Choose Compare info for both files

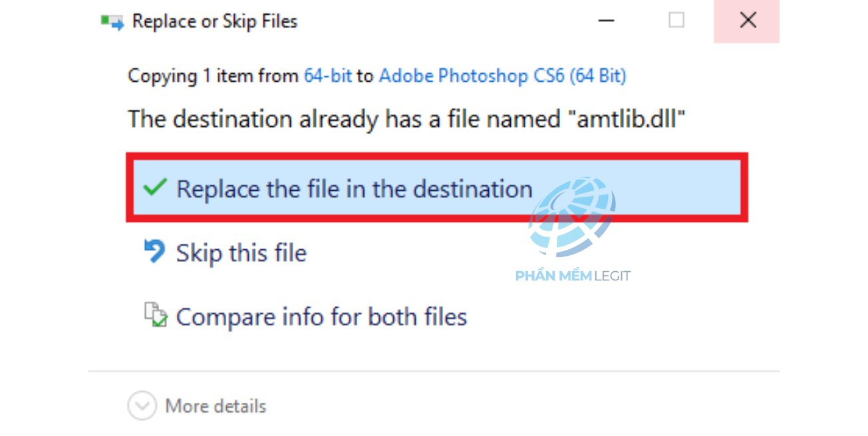(x=321, y=316)
